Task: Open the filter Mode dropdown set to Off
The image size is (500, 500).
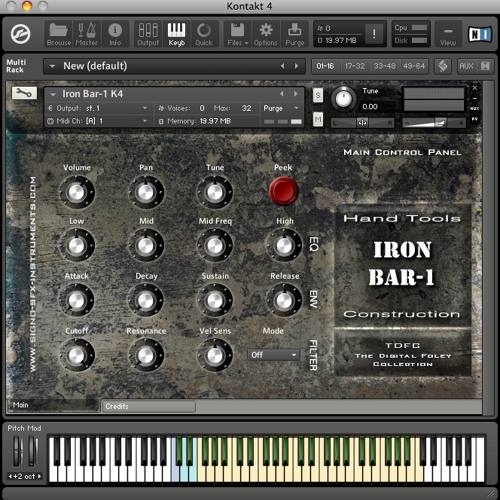Action: pos(273,355)
